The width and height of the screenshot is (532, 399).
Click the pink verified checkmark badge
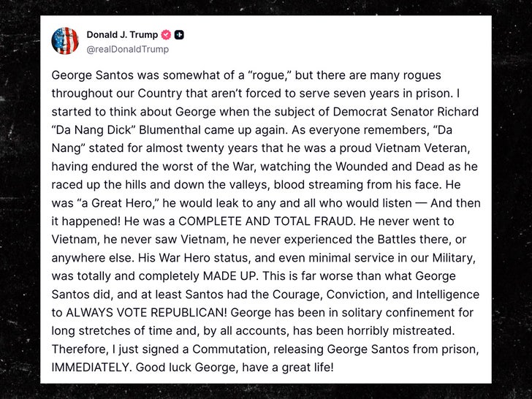166,35
